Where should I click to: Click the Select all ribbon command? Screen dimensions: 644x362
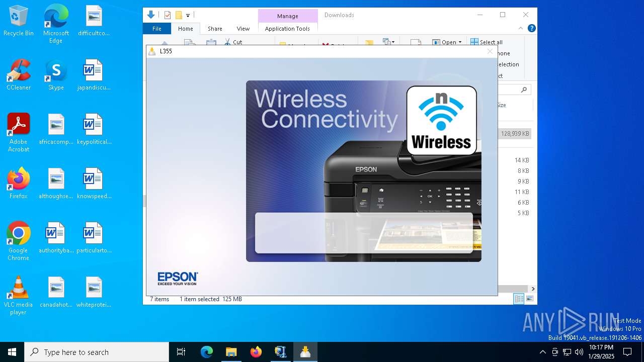pyautogui.click(x=487, y=42)
